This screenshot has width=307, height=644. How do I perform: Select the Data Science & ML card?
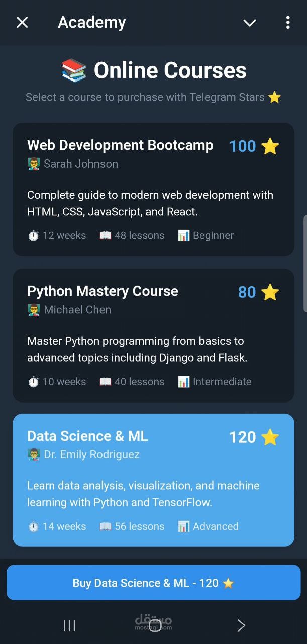coord(153,480)
